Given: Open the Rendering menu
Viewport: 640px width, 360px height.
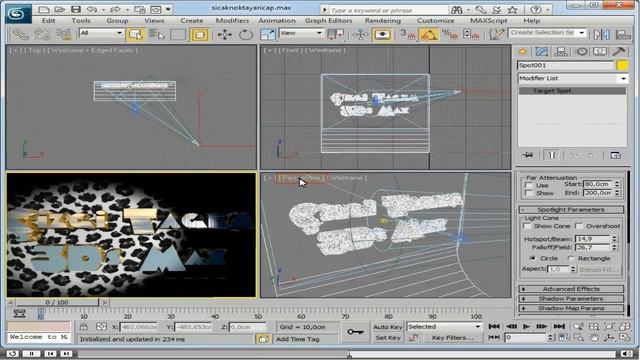Looking at the screenshot, I should [x=383, y=20].
